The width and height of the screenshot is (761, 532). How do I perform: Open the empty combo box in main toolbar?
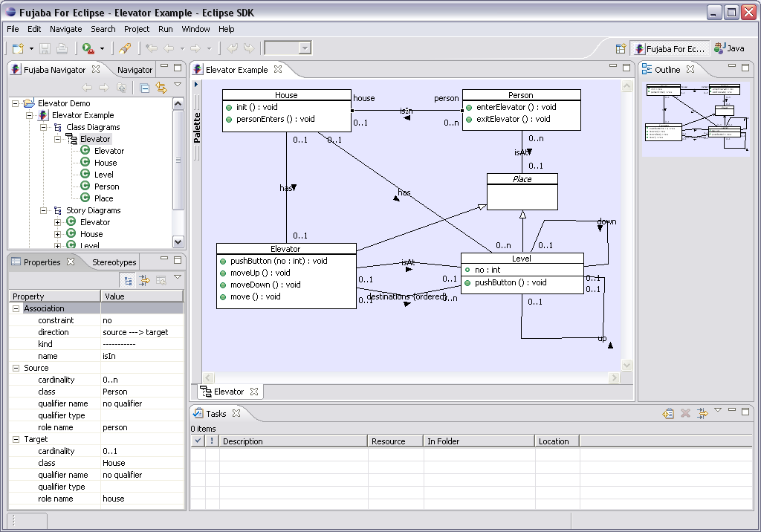coord(288,48)
